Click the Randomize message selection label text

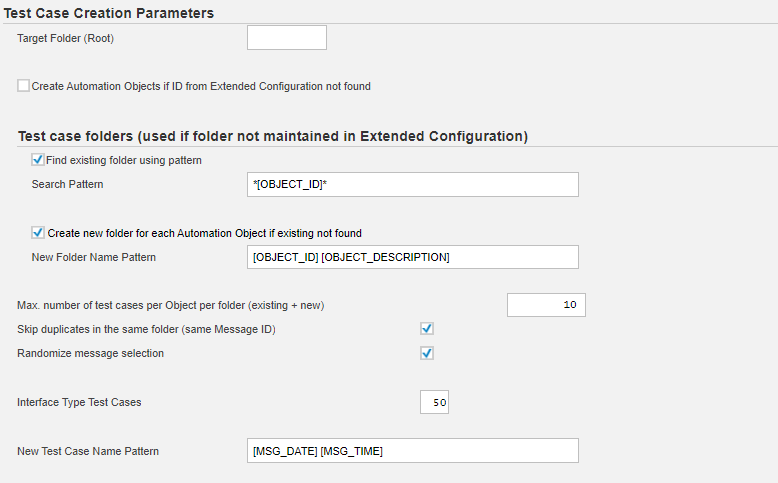click(x=91, y=353)
